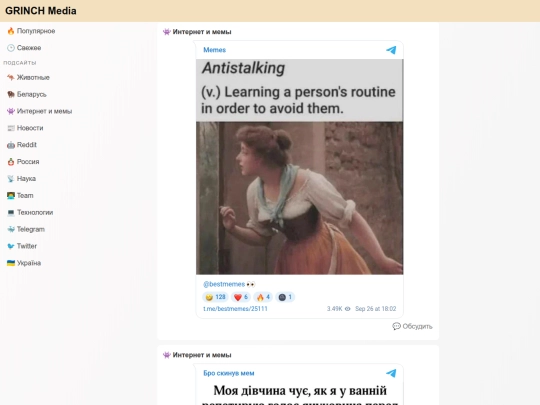Click the Telegram plane icon on Memes post

[391, 50]
